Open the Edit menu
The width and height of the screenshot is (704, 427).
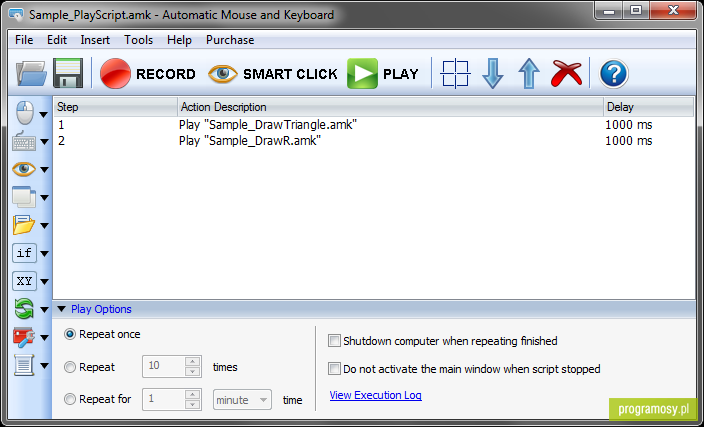pyautogui.click(x=57, y=40)
